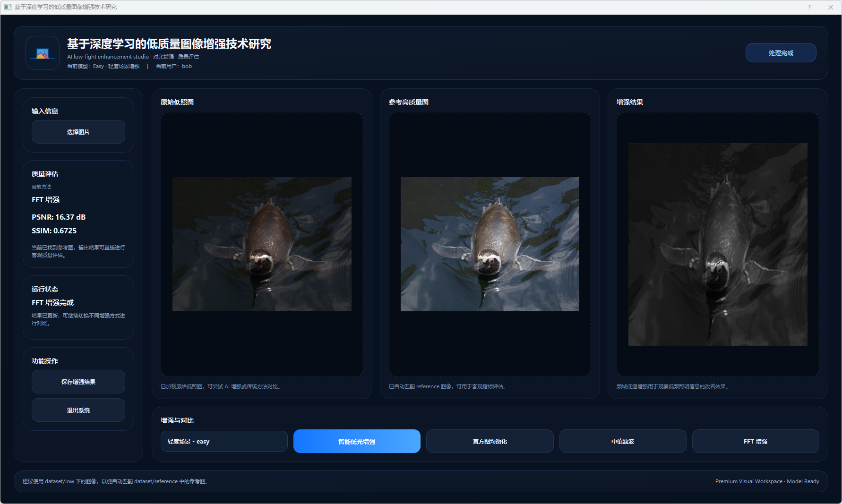Apply 中值滤波 filter
The height and width of the screenshot is (504, 842).
point(622,441)
